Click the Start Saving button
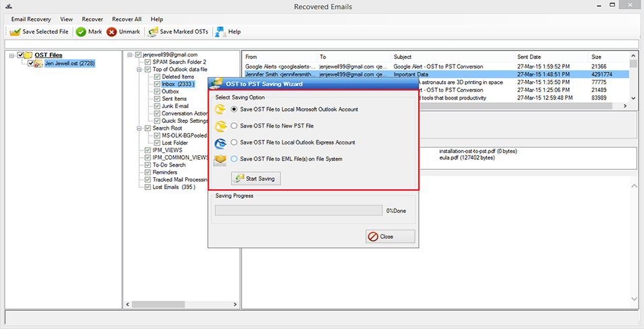Screen dimensions: 644x329 tap(256, 179)
